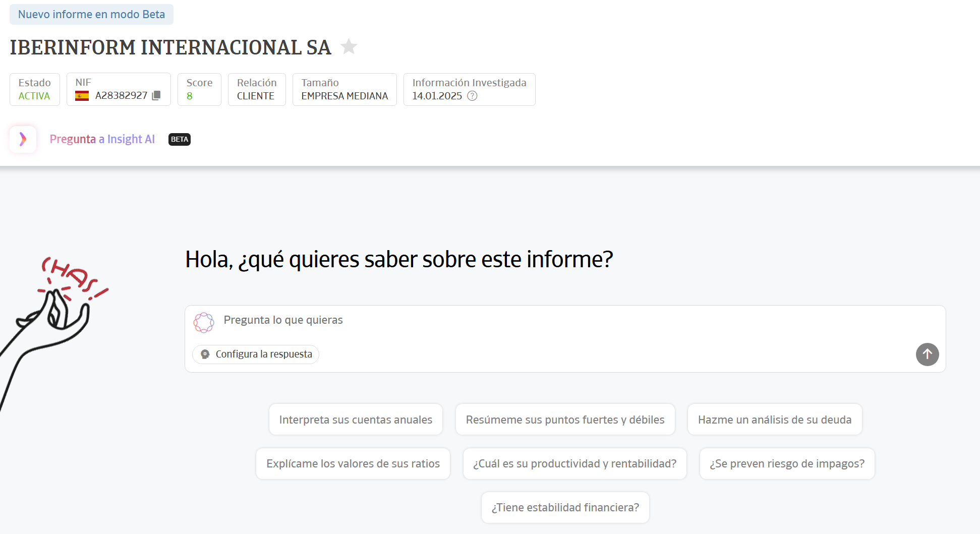Ask ¿Se preven riesgo de impagos?
This screenshot has width=980, height=534.
click(786, 463)
